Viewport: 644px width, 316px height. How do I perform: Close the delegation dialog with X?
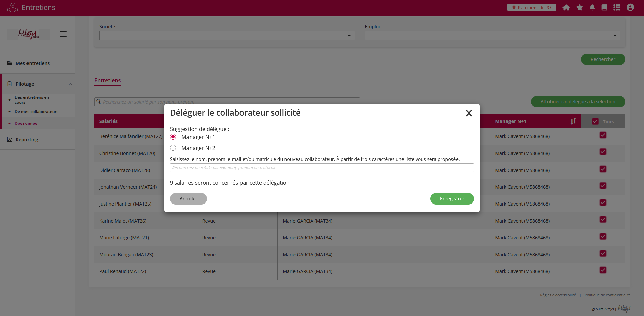click(469, 113)
